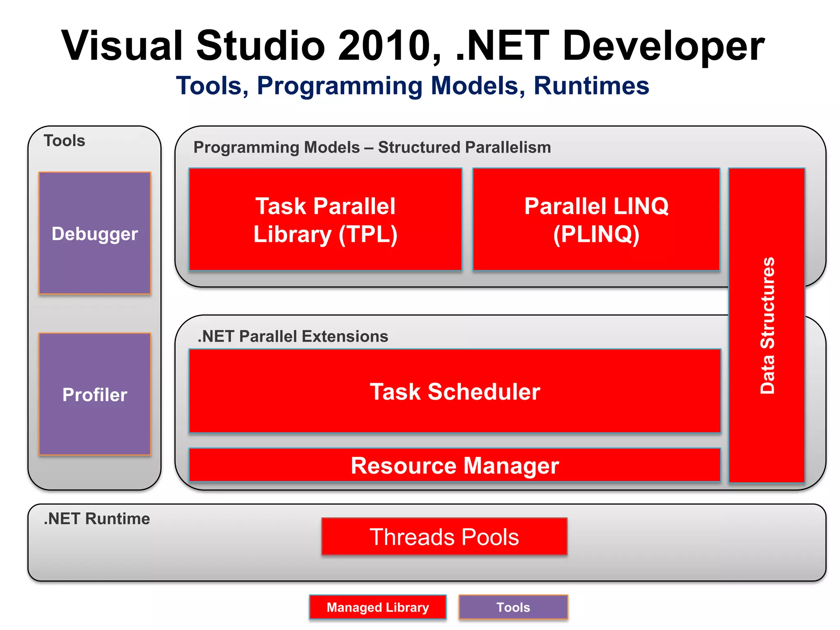Viewport: 840px width, 630px height.
Task: Click the 'Tools' panel heading
Action: tap(64, 141)
